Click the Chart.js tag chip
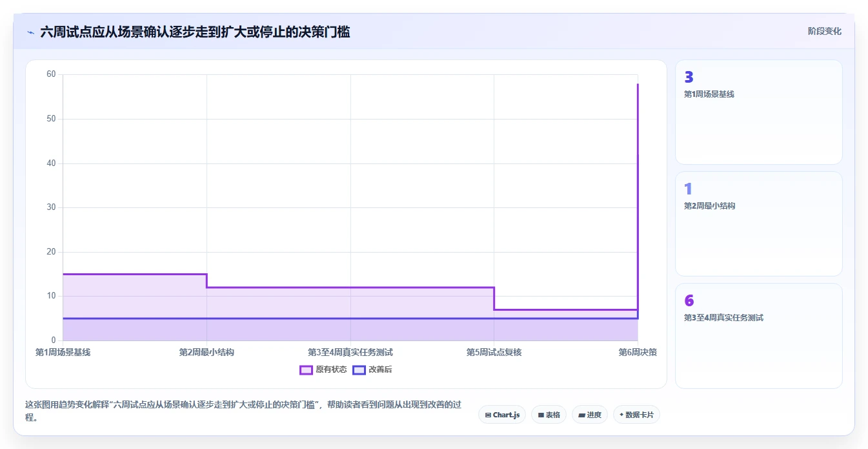This screenshot has height=449, width=868. click(502, 415)
